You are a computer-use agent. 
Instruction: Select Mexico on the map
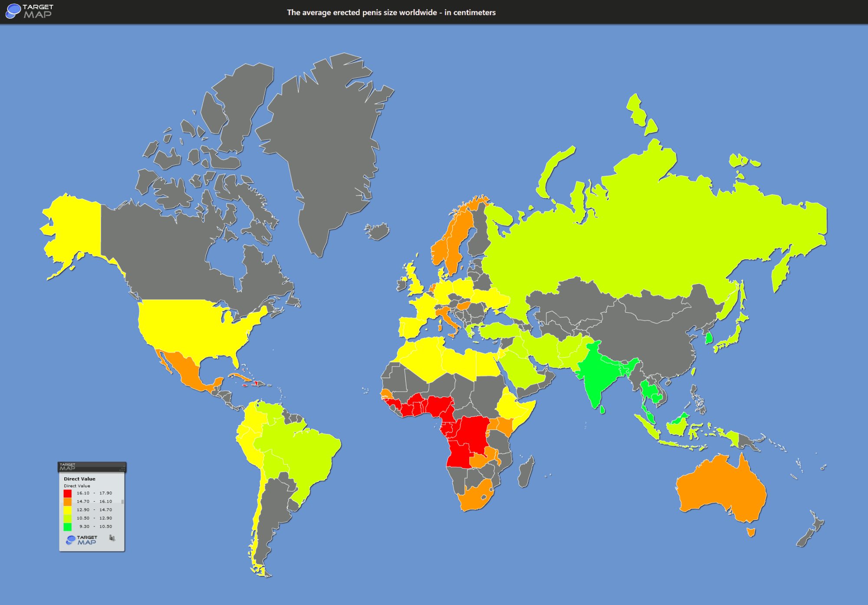tap(187, 369)
